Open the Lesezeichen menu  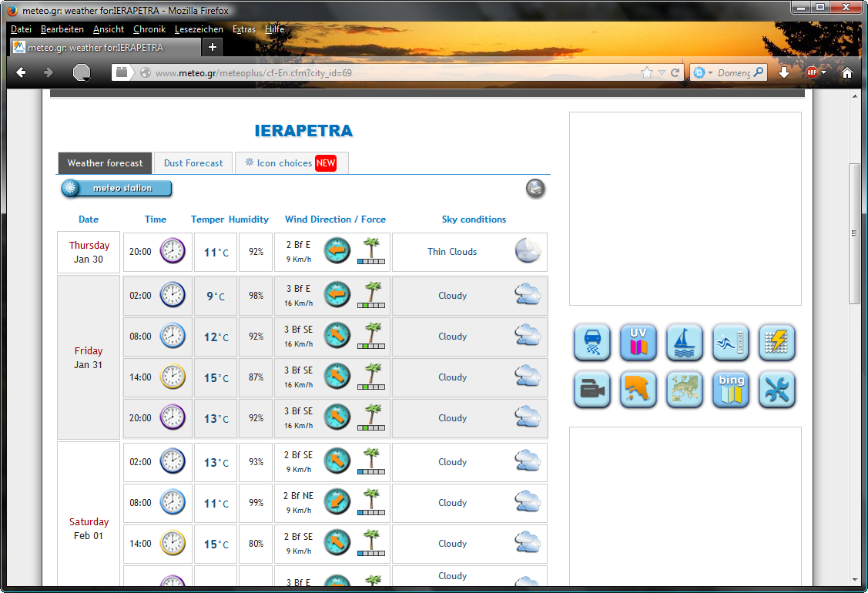[199, 29]
